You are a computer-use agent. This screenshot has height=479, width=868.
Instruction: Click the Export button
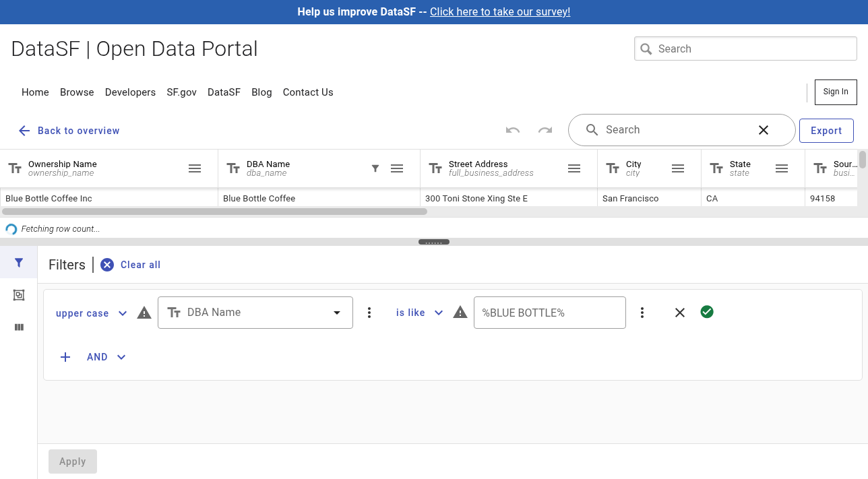826,131
